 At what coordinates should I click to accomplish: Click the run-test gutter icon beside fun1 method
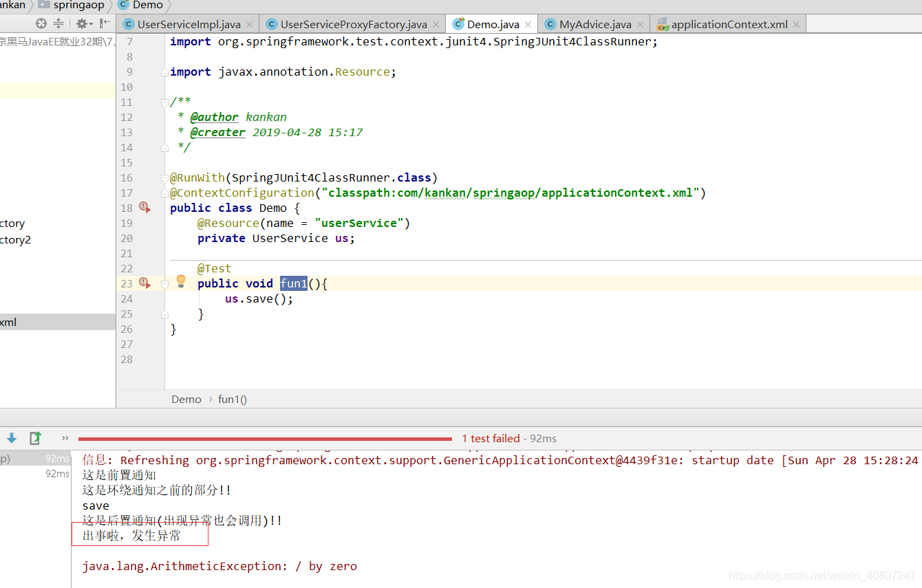pyautogui.click(x=144, y=283)
